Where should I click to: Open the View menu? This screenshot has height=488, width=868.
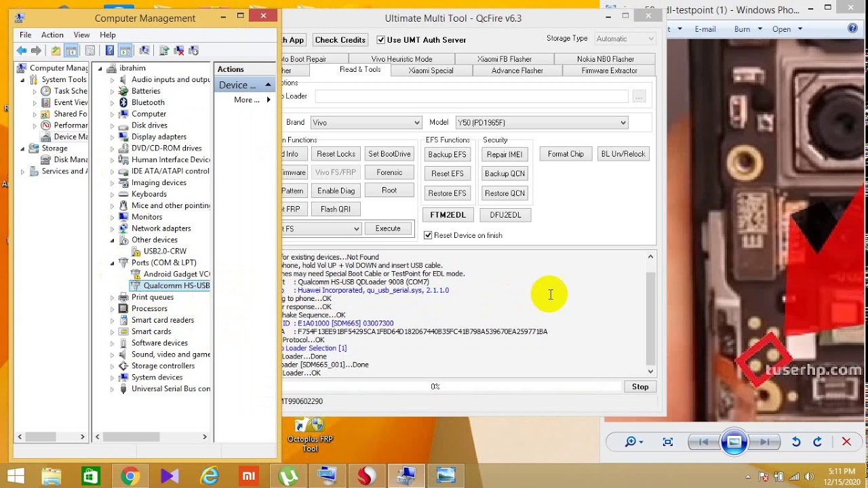point(81,35)
